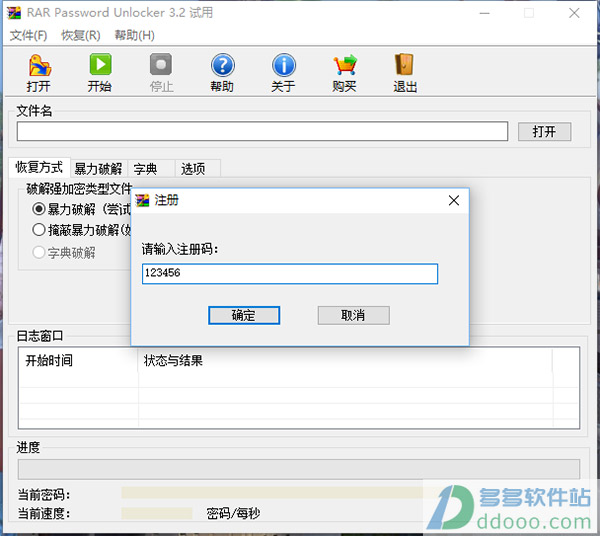Image resolution: width=600 pixels, height=536 pixels.
Task: Minimize the RAR Password Unlocker window
Action: 484,13
